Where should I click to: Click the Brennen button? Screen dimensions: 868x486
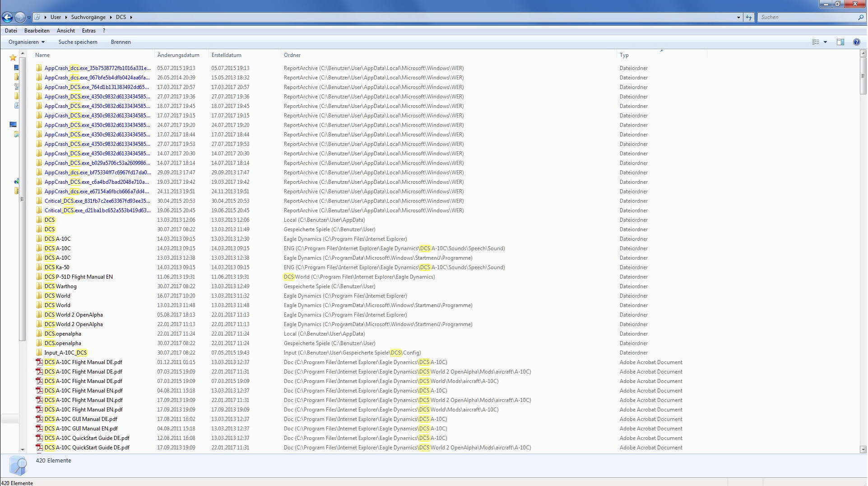[x=121, y=42]
